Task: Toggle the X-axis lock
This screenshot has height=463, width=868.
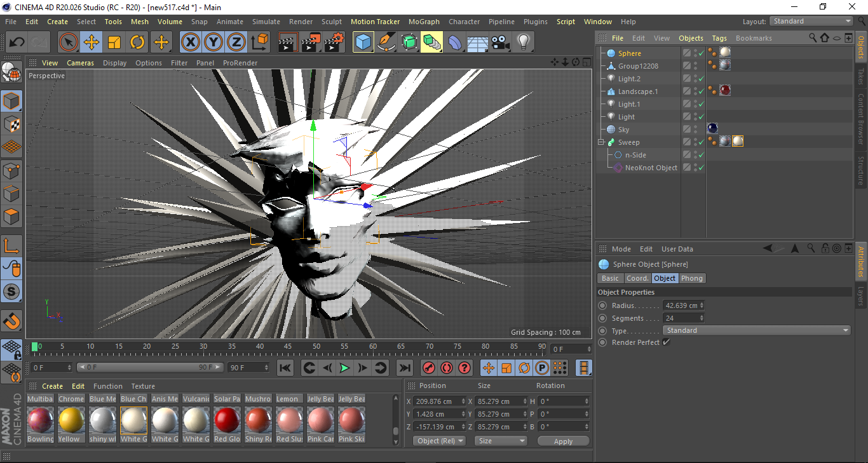Action: pyautogui.click(x=189, y=43)
